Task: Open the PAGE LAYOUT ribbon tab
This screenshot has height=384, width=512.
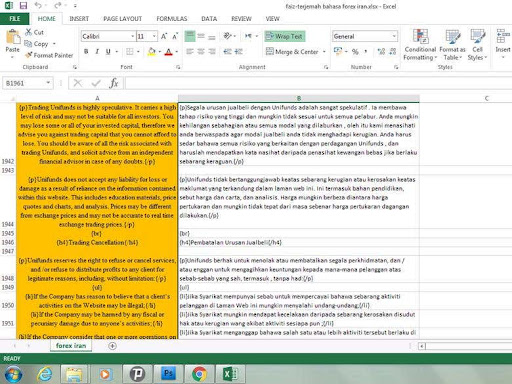Action: tap(122, 19)
